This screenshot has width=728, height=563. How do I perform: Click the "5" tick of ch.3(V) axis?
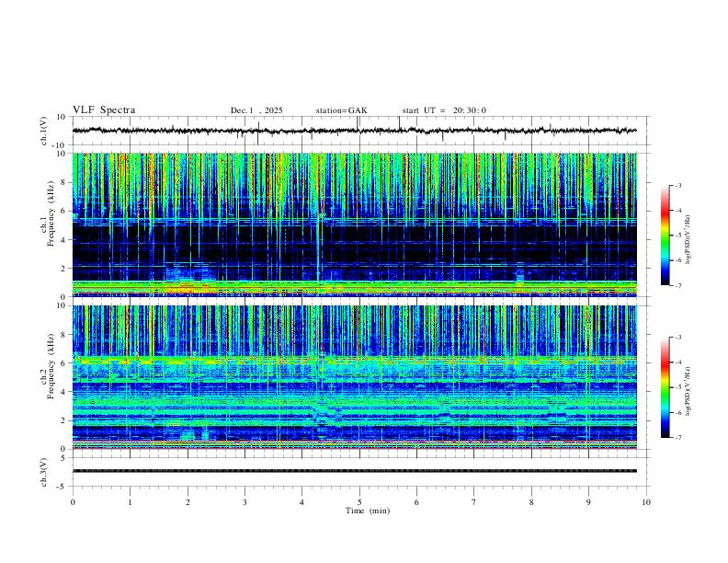(63, 458)
